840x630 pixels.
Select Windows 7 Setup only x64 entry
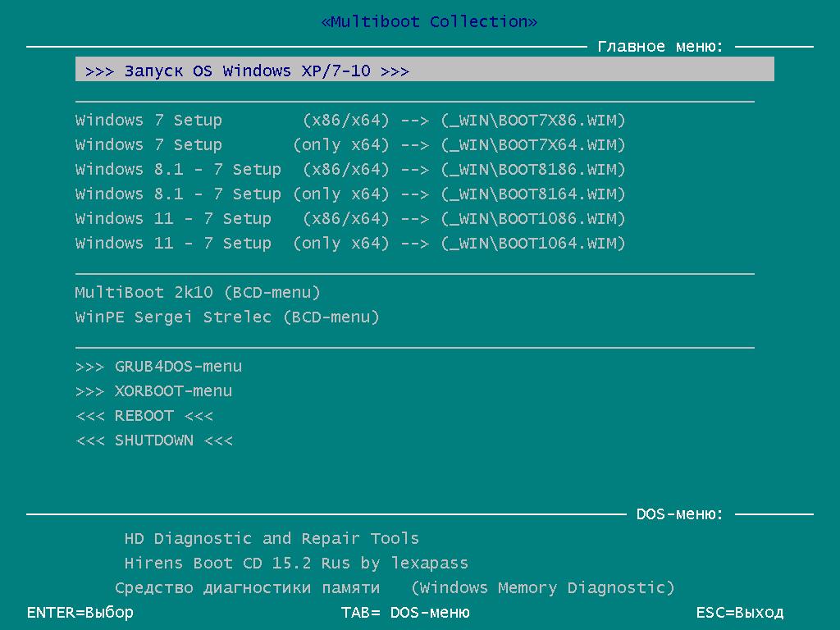pos(350,145)
